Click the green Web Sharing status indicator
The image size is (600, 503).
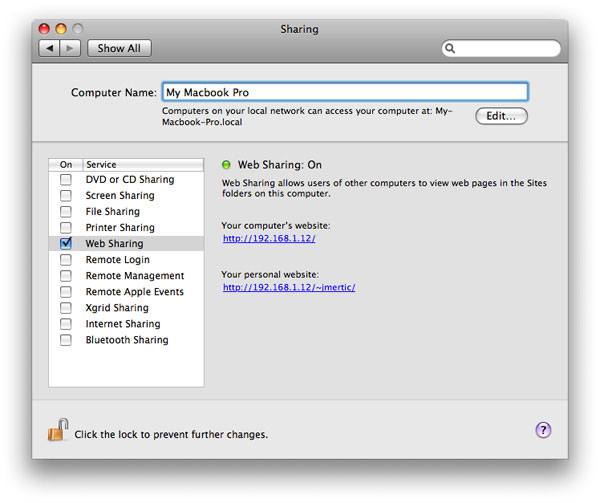[226, 165]
